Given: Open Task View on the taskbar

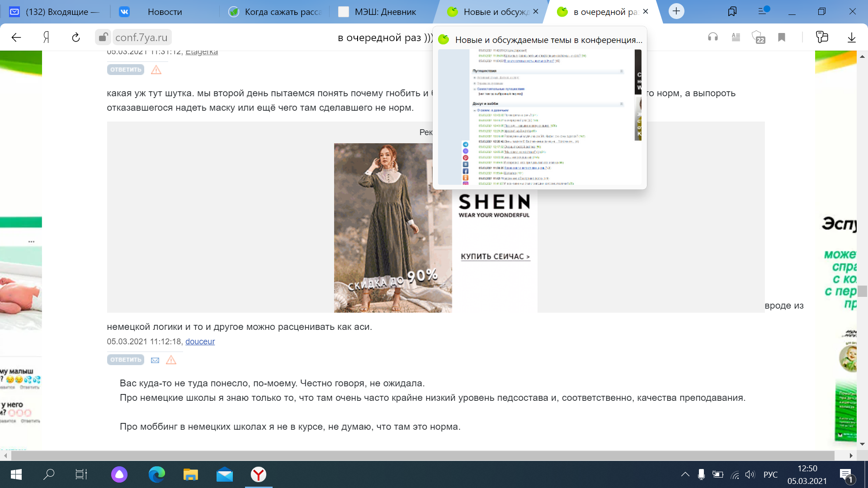Looking at the screenshot, I should 81,474.
